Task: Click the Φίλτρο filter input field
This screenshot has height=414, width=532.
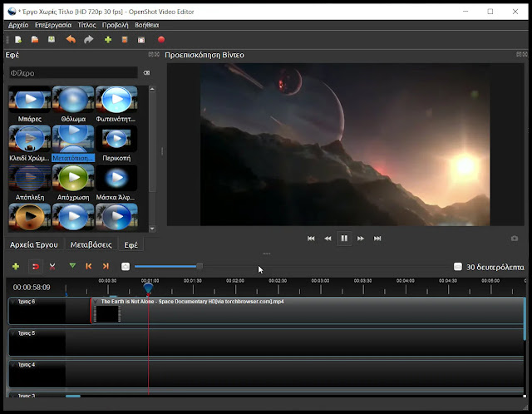Action: [73, 73]
